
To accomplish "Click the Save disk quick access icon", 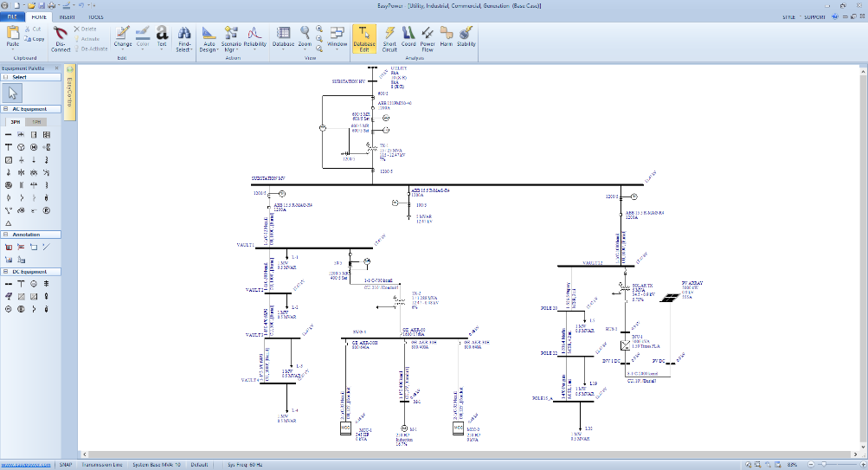I will coord(42,5).
